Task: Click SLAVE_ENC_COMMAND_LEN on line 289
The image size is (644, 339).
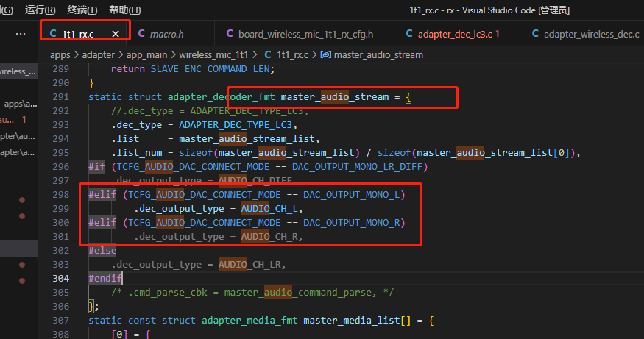Action: (x=210, y=69)
